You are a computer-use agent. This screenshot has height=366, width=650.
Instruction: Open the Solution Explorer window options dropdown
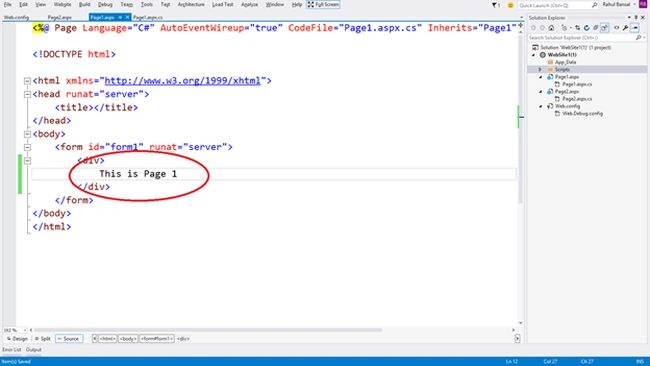click(x=629, y=17)
